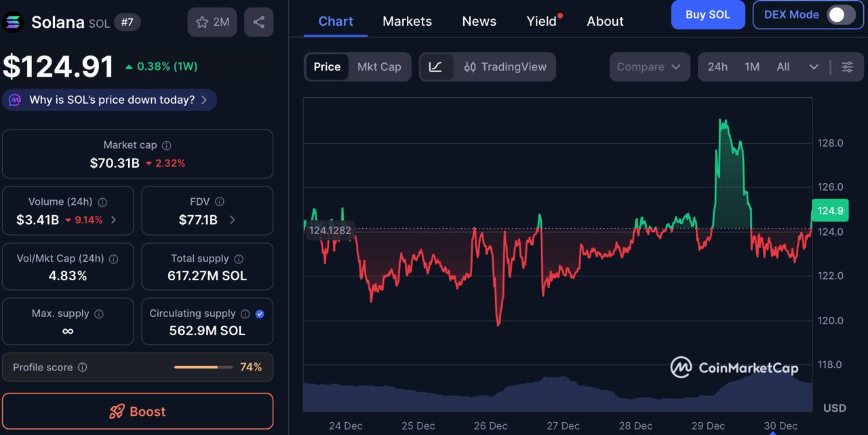Click the Buy SOL button
Image resolution: width=868 pixels, height=435 pixels.
point(708,14)
